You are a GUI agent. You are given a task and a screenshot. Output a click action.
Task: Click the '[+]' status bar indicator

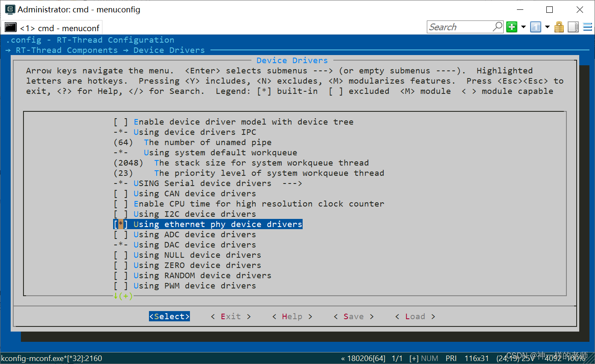(414, 358)
